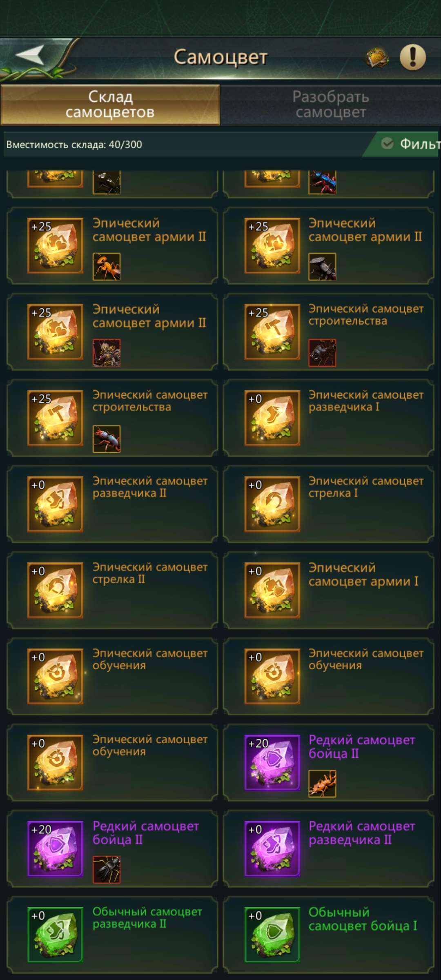The height and width of the screenshot is (980, 441).
Task: Click the black beetle portrait under Редкий самоцвет бойца II
Action: [x=107, y=870]
